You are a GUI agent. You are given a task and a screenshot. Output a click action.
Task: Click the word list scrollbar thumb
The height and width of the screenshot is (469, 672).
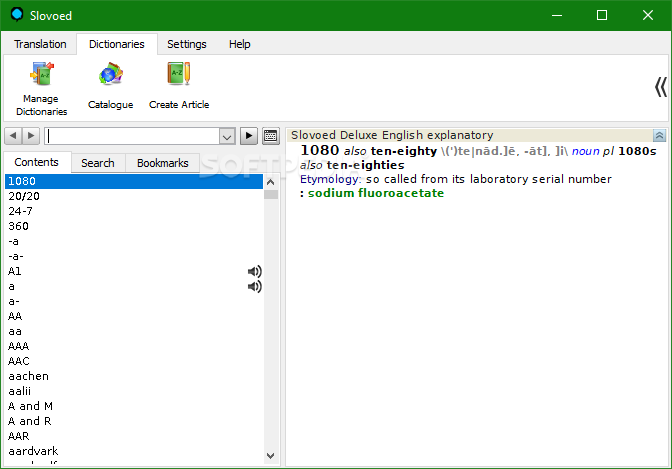271,195
